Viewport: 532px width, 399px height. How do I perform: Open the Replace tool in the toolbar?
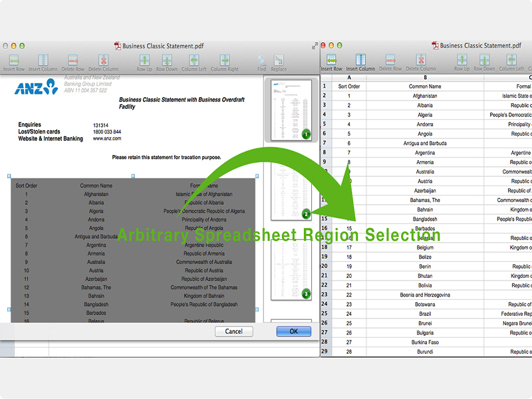279,63
